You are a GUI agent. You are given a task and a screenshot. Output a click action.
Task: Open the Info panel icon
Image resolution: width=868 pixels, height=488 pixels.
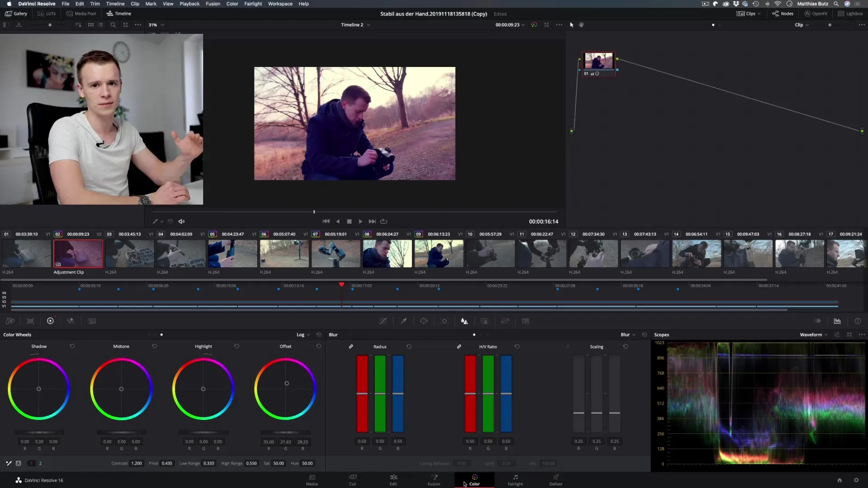click(x=858, y=321)
